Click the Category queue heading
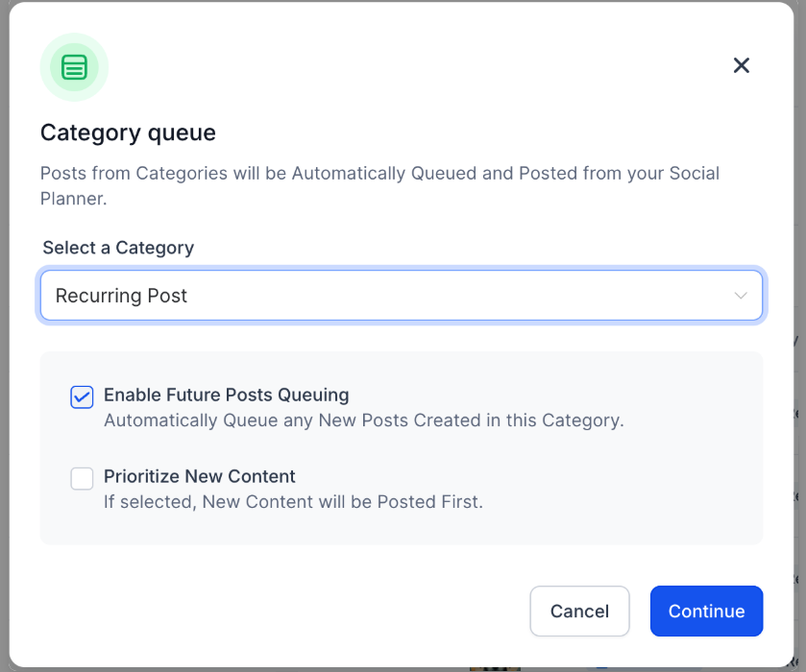Image resolution: width=806 pixels, height=672 pixels. (128, 132)
